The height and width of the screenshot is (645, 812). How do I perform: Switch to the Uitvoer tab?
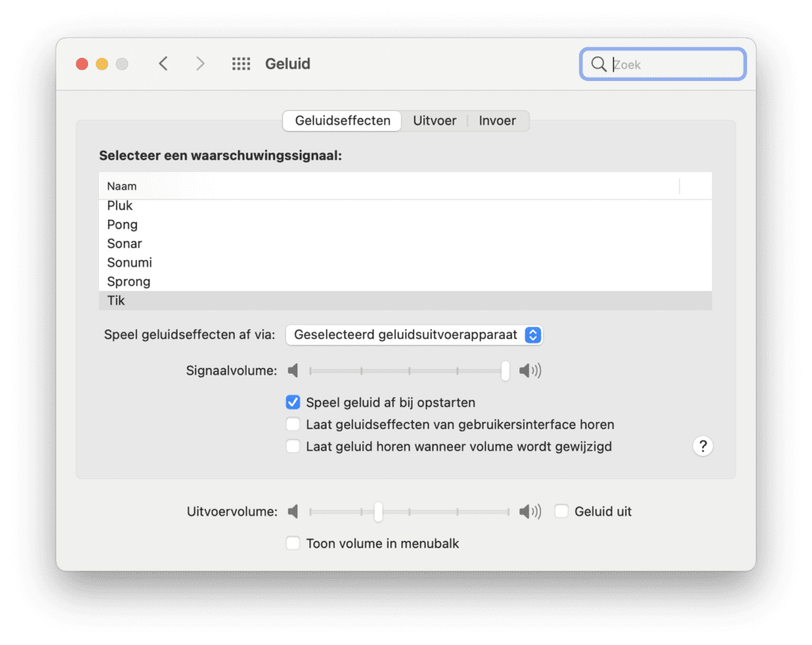[435, 121]
